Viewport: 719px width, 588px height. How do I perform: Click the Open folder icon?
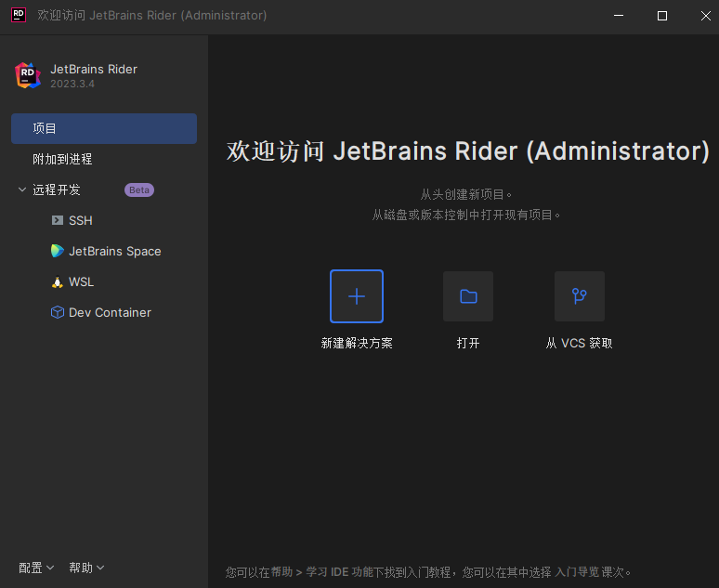[468, 296]
